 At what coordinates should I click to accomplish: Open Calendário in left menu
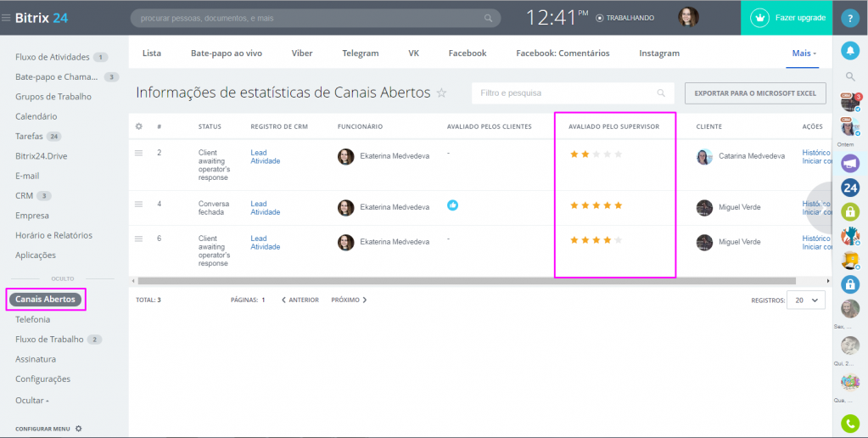point(36,116)
